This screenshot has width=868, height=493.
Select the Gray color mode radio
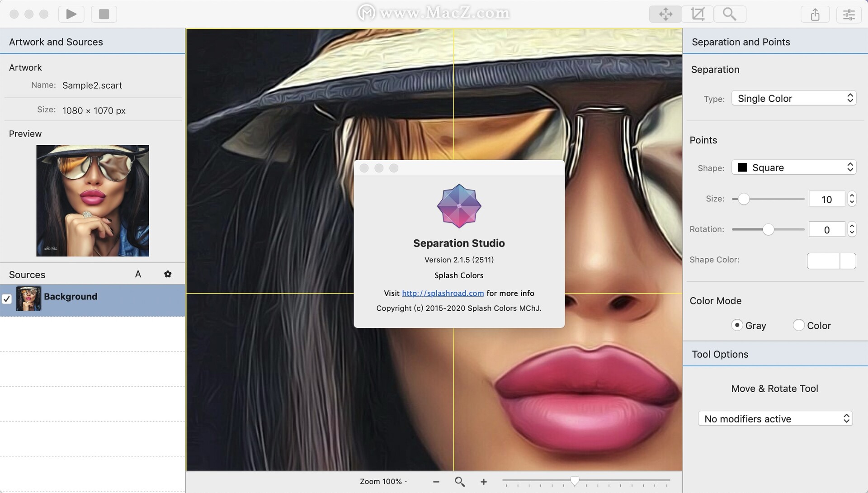click(737, 325)
